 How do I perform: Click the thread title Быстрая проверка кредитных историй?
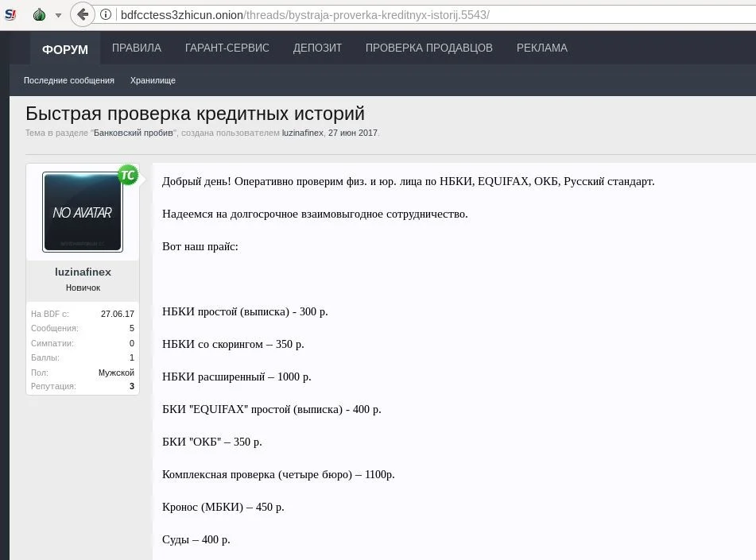tap(196, 114)
